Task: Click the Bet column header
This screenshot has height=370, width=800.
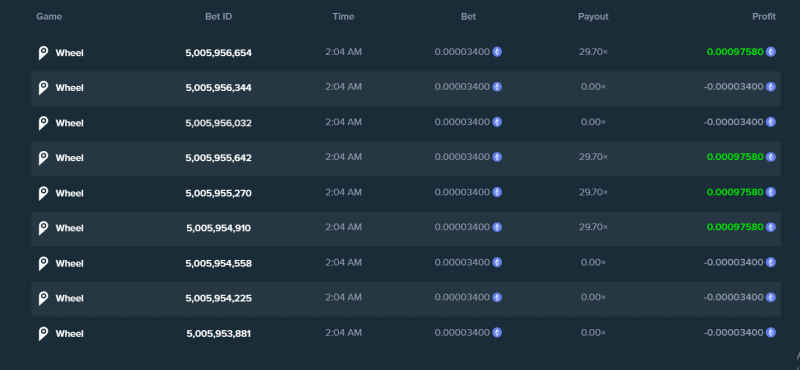Action: pyautogui.click(x=468, y=16)
